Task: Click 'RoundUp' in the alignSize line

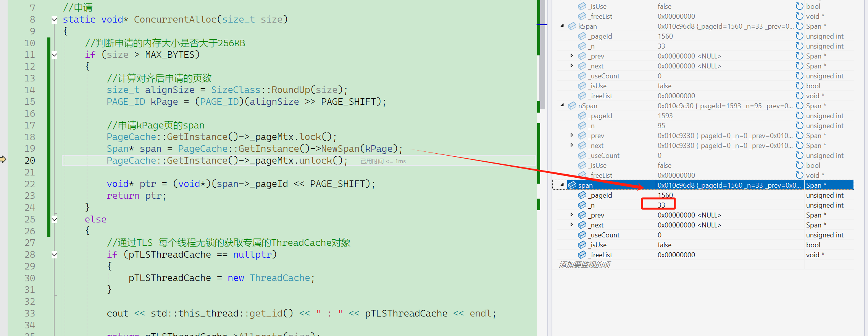Action: (x=290, y=90)
